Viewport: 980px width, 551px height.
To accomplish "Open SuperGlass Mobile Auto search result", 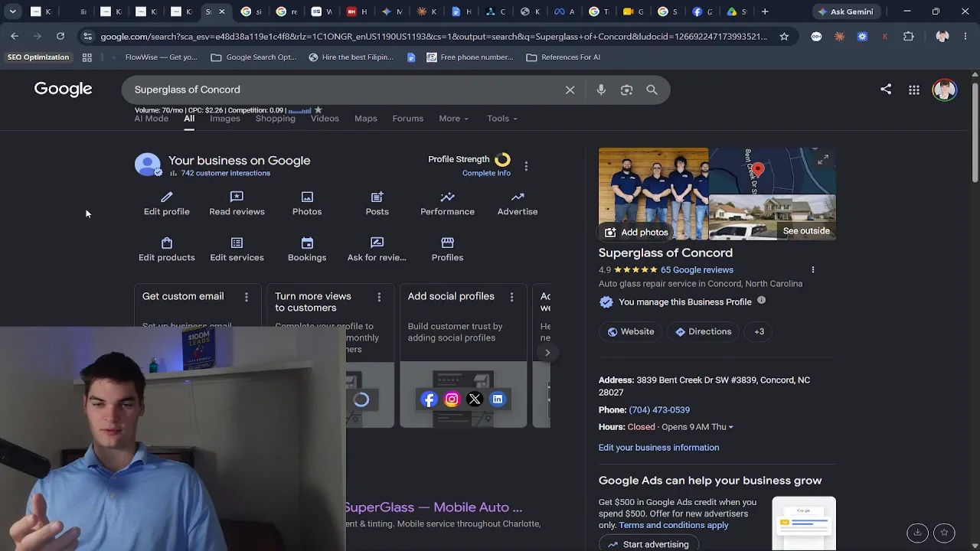I will tap(433, 507).
